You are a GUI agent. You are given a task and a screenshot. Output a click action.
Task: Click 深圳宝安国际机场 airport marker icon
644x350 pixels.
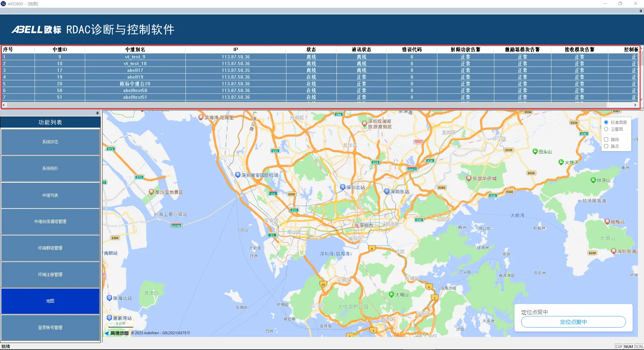[238, 175]
